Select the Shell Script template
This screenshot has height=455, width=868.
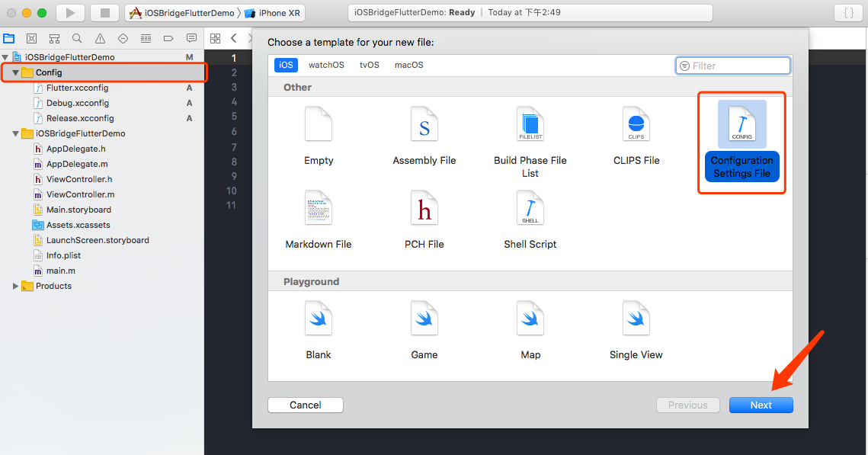530,219
